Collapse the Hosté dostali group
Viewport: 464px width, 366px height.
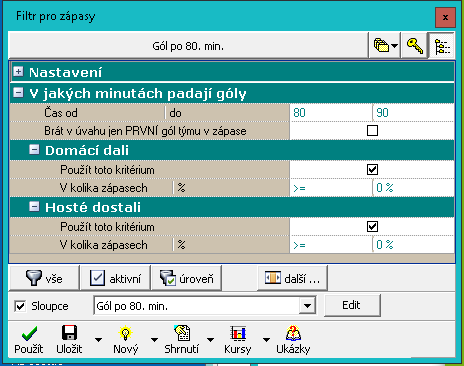[34, 206]
